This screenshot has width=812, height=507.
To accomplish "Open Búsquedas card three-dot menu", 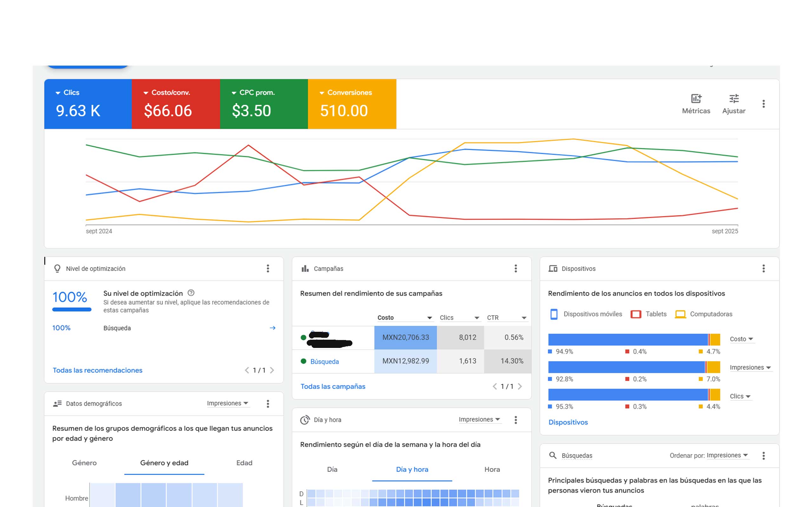I will tap(763, 456).
